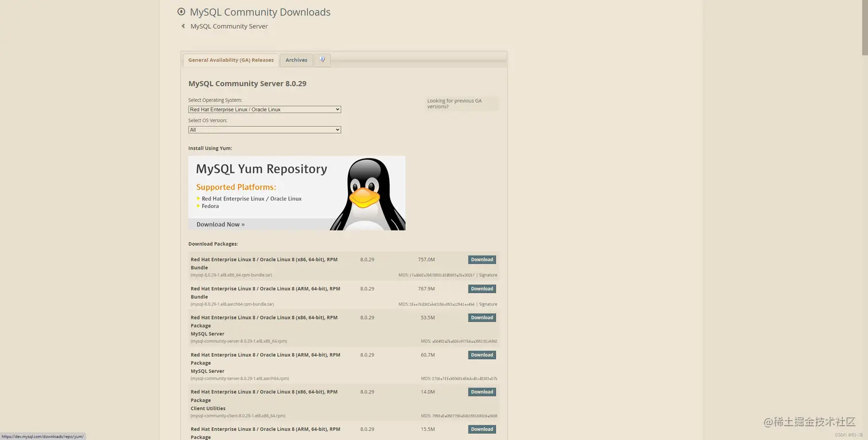The width and height of the screenshot is (868, 440).
Task: Download the x86 64-bit RPM Bundle 757.0M
Action: tap(482, 260)
